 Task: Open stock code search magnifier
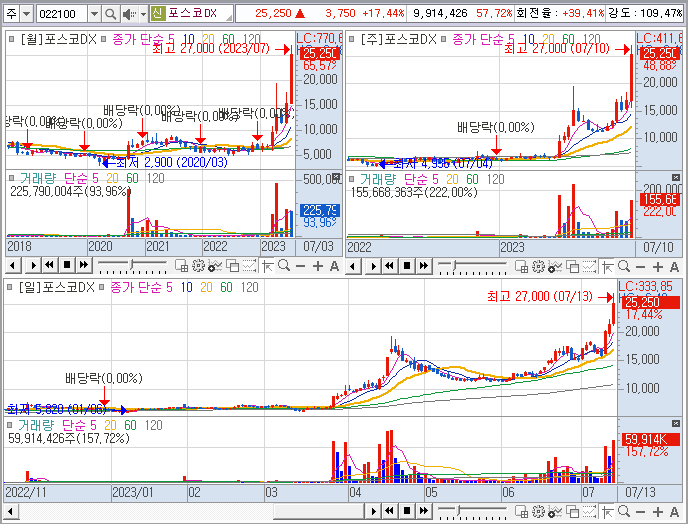point(111,14)
